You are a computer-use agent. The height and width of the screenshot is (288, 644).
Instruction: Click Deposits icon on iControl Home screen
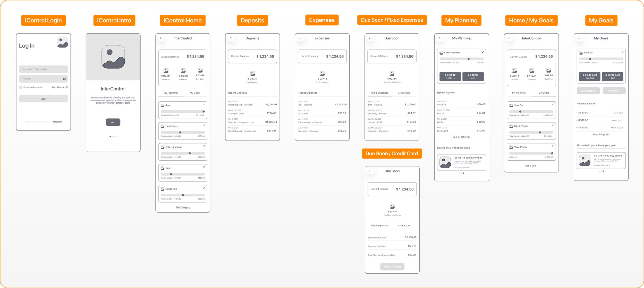(166, 71)
